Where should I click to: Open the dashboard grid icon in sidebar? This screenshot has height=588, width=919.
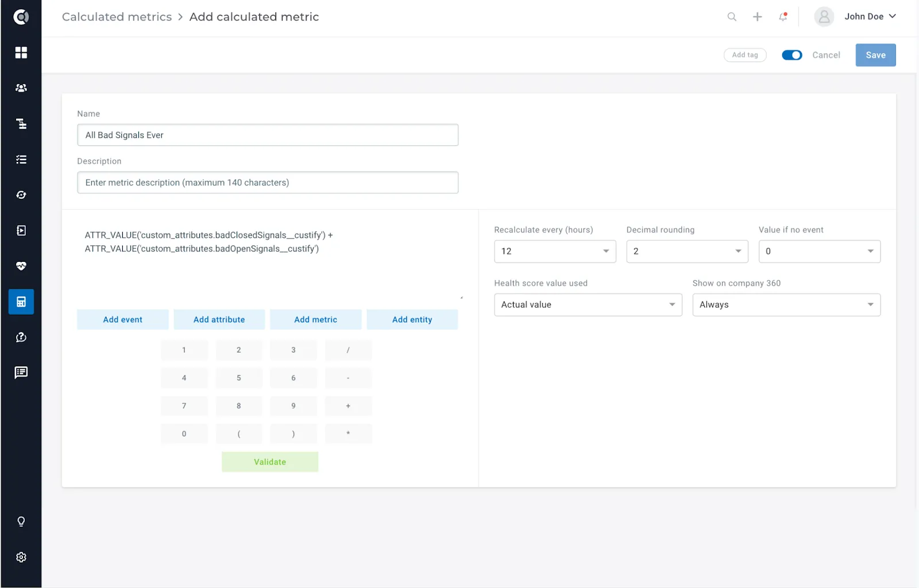pyautogui.click(x=21, y=53)
